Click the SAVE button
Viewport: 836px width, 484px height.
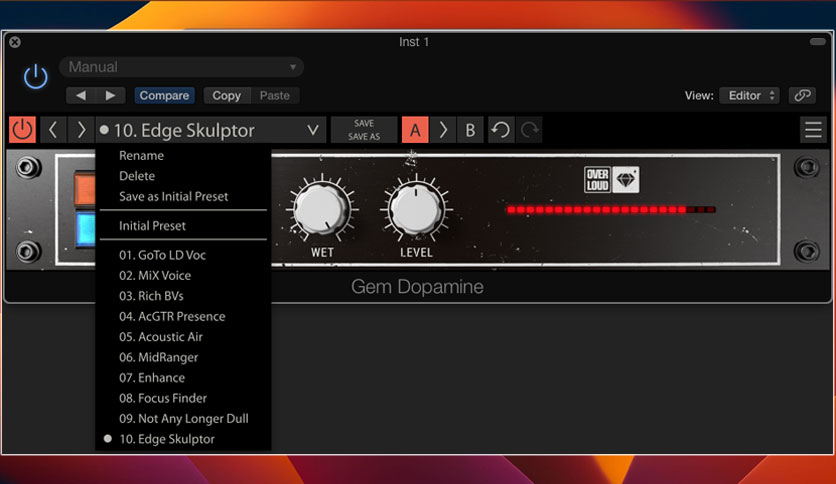pos(364,123)
